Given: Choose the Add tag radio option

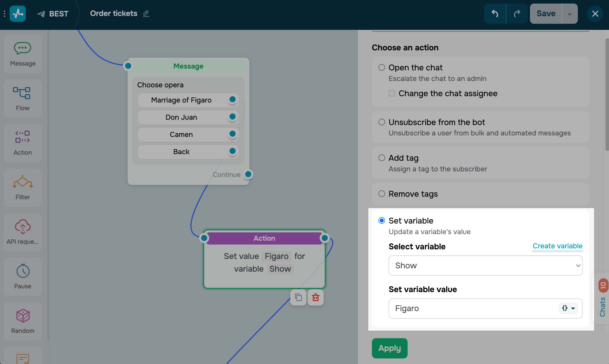Looking at the screenshot, I should click(x=382, y=158).
